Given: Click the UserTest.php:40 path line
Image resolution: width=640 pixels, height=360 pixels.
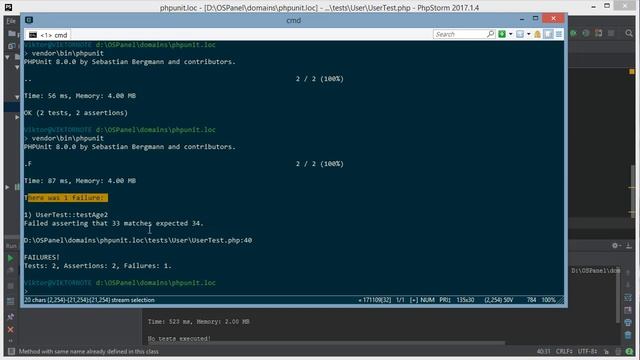Looking at the screenshot, I should click(138, 240).
